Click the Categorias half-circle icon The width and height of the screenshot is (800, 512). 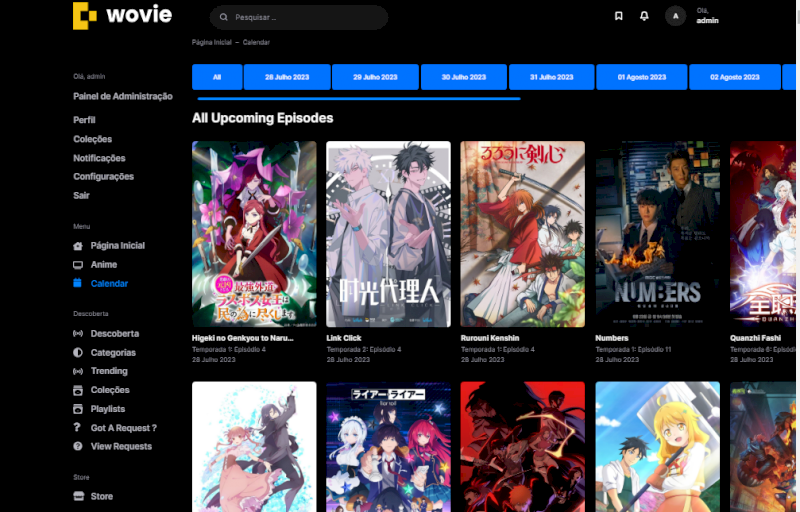click(78, 352)
